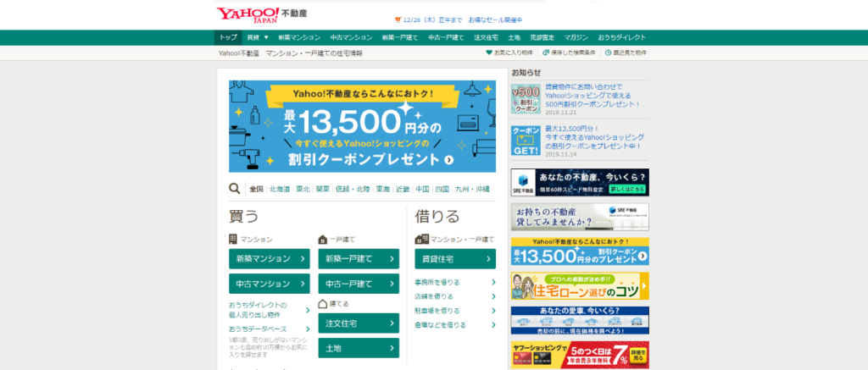
Task: Click the あなたの愛車、今いくら? banner
Action: [x=580, y=320]
